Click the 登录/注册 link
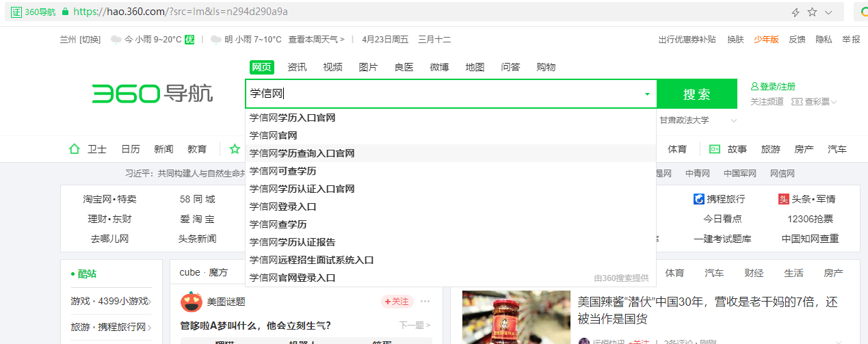Screen dimensions: 868x344 778,87
